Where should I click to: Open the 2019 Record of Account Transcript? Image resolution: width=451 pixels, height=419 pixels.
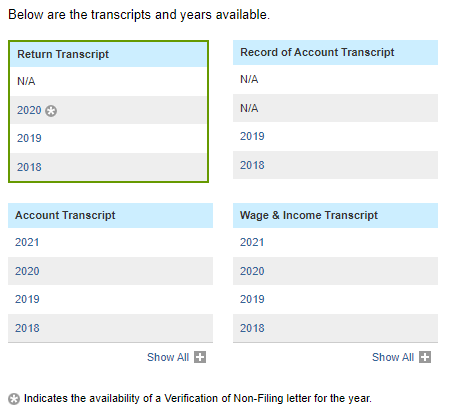(x=252, y=136)
